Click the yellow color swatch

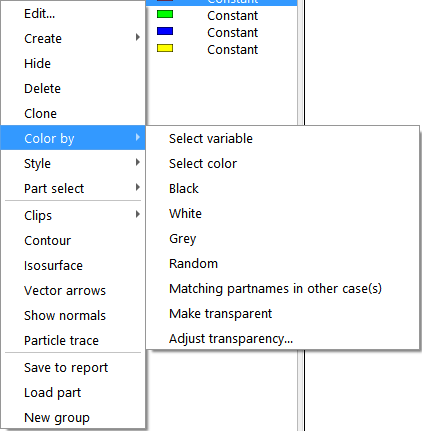pyautogui.click(x=165, y=48)
